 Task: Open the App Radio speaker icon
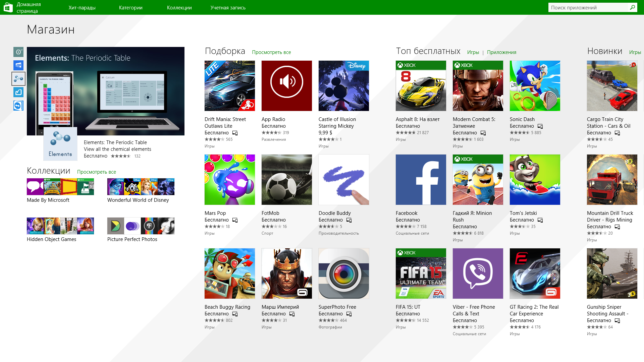tap(287, 86)
